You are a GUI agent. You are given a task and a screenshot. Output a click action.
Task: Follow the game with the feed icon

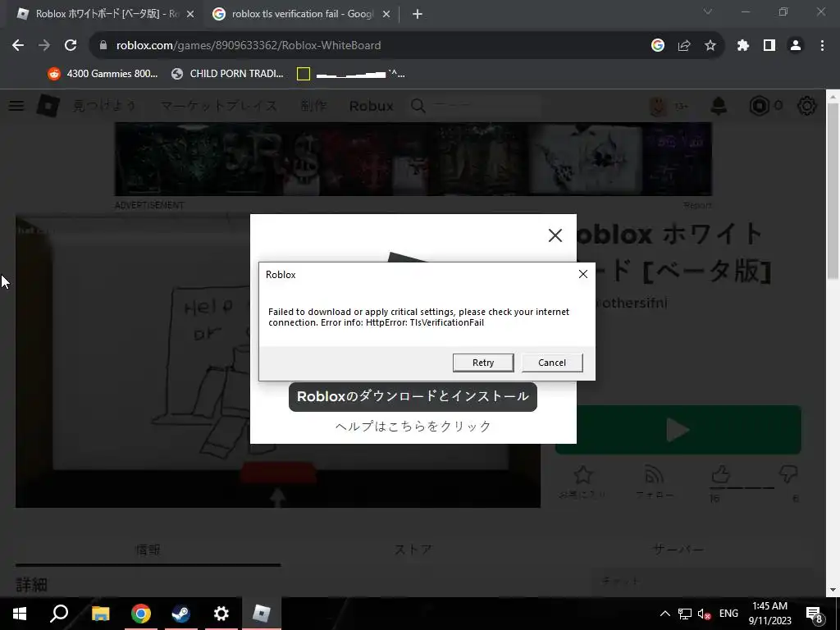[x=654, y=475]
